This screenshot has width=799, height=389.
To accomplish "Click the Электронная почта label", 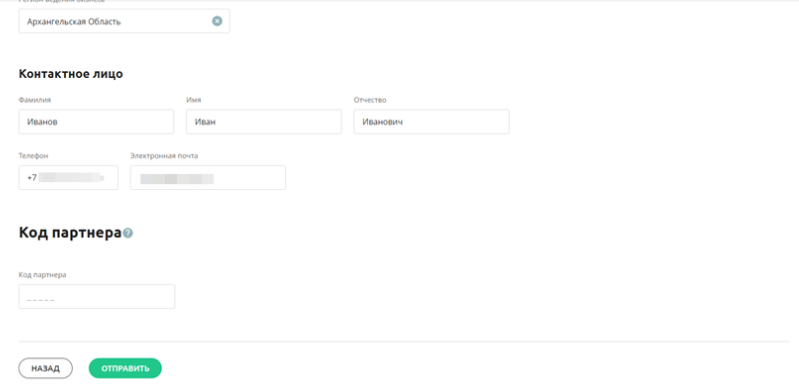I will pyautogui.click(x=164, y=156).
